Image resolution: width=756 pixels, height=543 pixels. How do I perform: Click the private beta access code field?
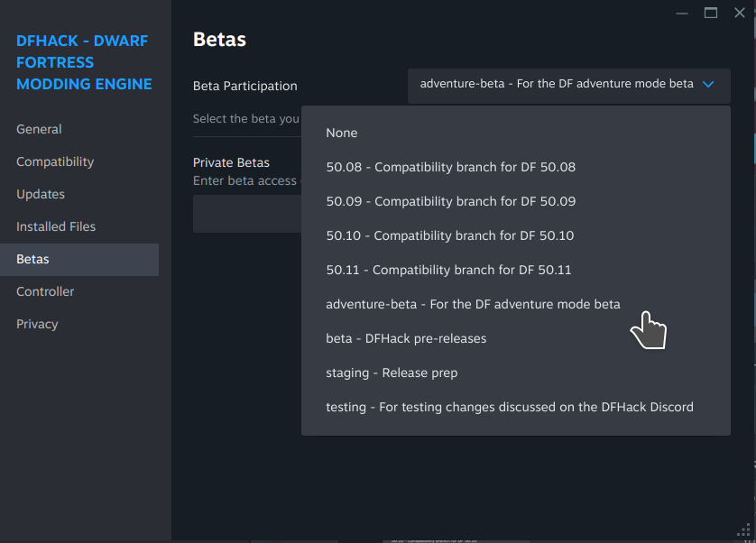pos(244,214)
